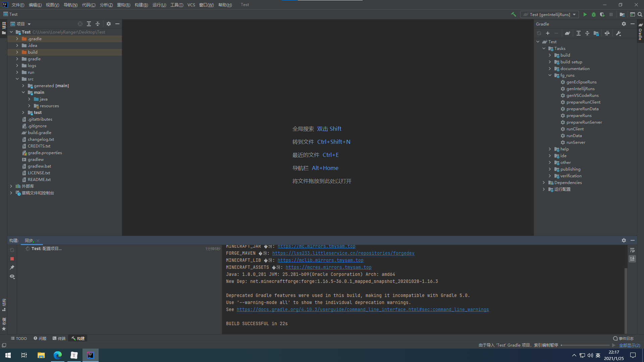Screen dimensions: 644x362
Task: Toggle soft-wrap in build output
Action: 632,250
